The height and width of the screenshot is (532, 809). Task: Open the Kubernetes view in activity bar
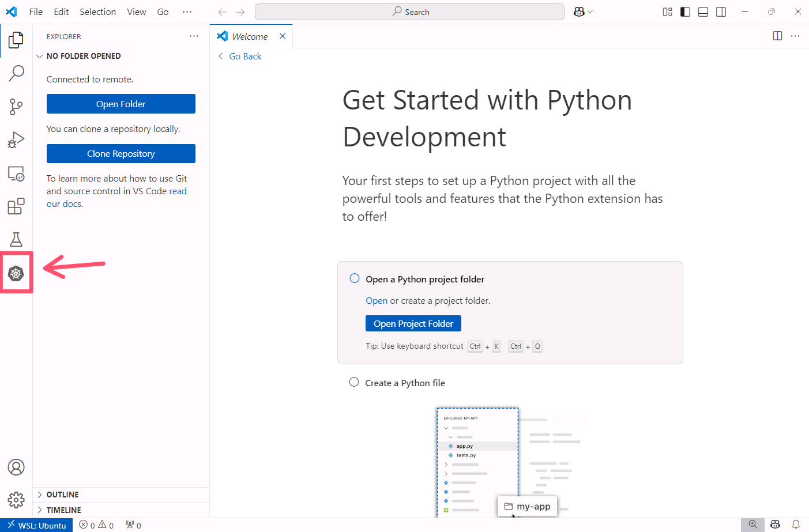16,273
